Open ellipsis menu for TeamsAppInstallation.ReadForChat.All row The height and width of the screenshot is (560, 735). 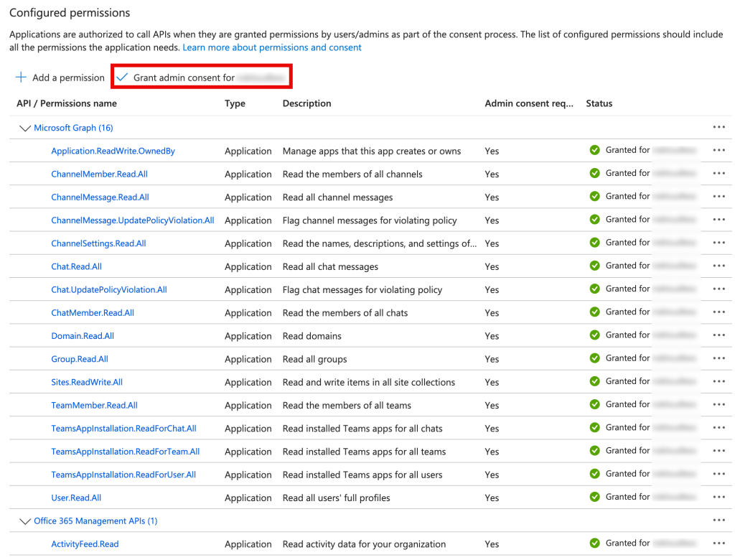click(718, 428)
